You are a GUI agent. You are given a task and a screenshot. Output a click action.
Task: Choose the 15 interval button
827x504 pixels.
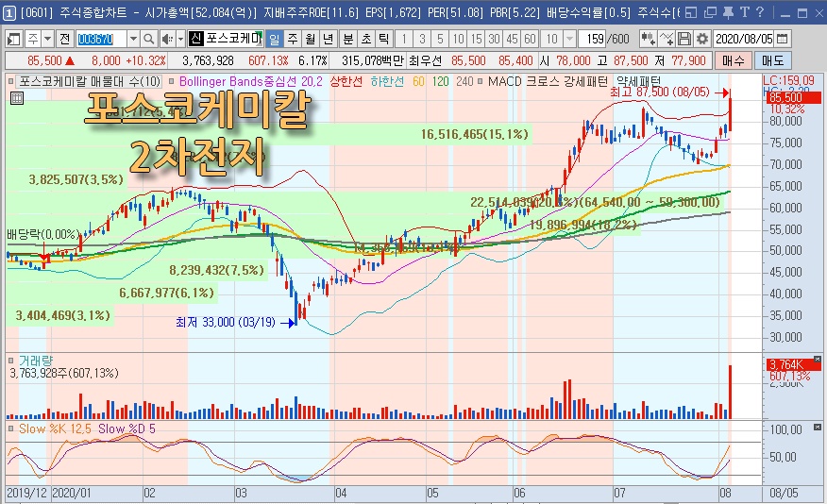tap(476, 39)
